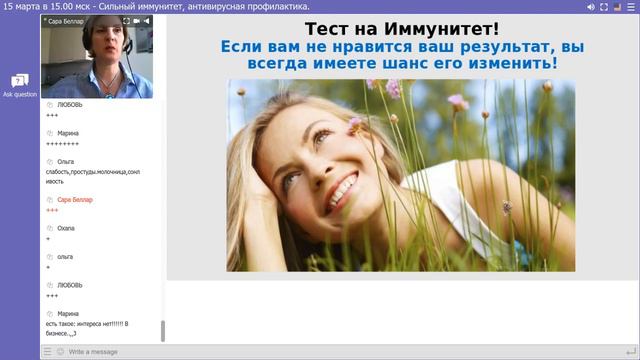Click icon next to first ЛЮБОВЬ message
The image size is (640, 360).
[x=50, y=105]
